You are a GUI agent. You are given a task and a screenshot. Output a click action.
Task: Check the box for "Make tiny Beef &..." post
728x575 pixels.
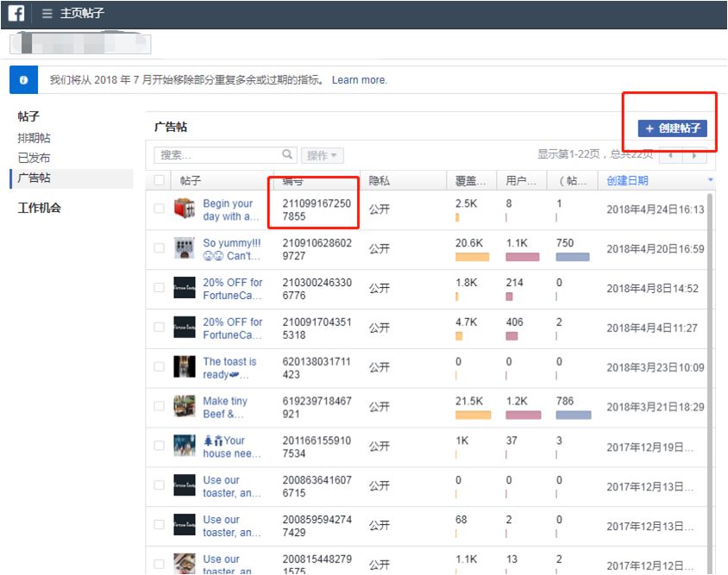[159, 406]
